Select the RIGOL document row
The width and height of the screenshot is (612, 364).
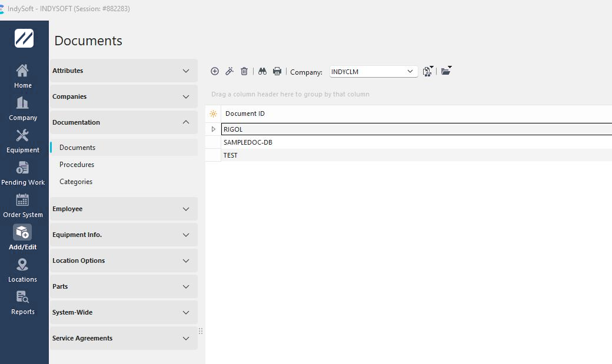click(417, 129)
